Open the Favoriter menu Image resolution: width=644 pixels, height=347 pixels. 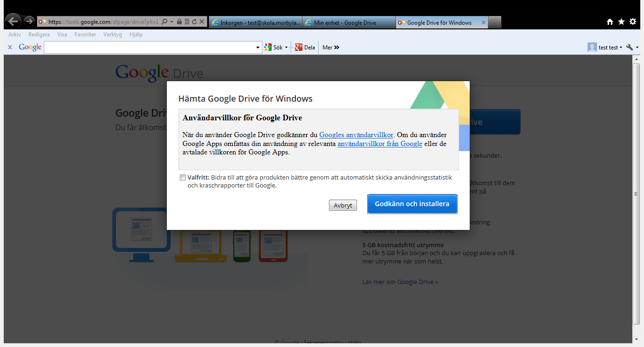pos(85,35)
